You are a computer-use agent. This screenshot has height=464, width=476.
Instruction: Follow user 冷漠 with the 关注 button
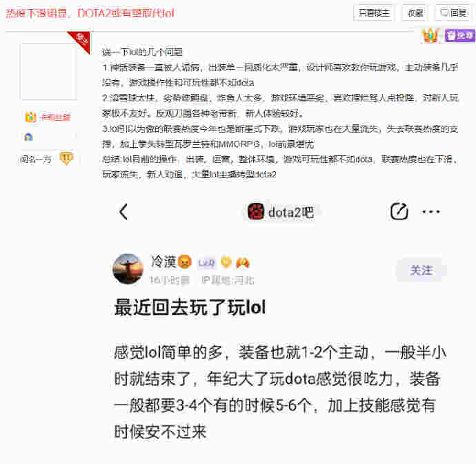point(421,270)
